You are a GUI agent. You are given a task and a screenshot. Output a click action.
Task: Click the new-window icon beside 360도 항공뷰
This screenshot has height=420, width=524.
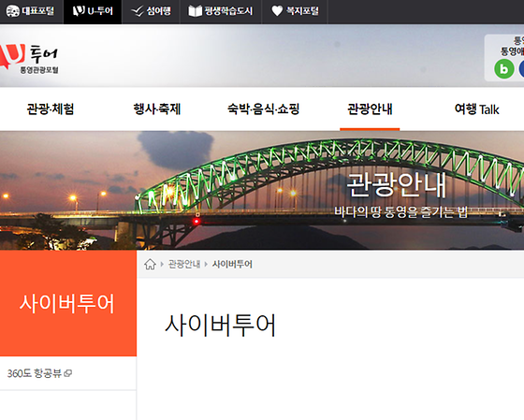[x=68, y=373]
